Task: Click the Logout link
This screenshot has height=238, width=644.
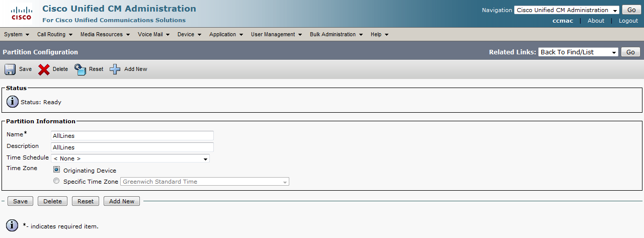Action: pyautogui.click(x=628, y=21)
